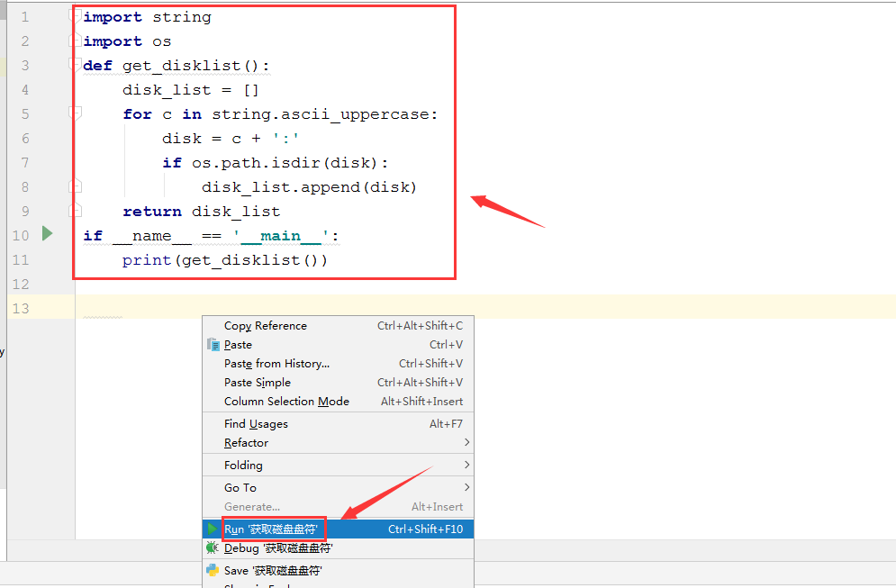Save '获取磁盘盘符' run configuration
This screenshot has height=588, width=896.
coord(338,570)
